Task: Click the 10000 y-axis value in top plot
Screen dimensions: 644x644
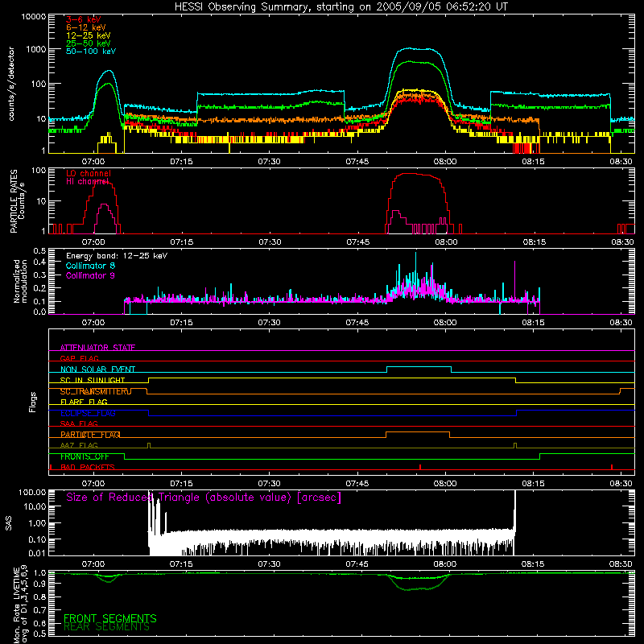Action: click(33, 17)
